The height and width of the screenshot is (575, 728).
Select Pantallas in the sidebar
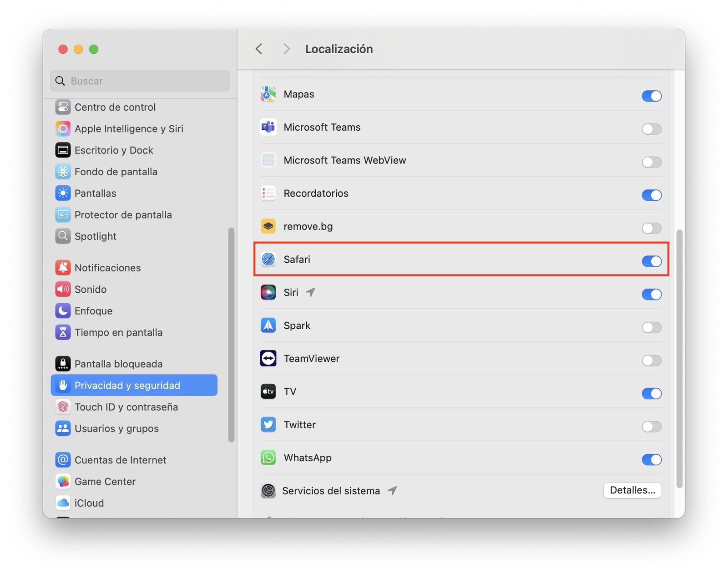134,193
